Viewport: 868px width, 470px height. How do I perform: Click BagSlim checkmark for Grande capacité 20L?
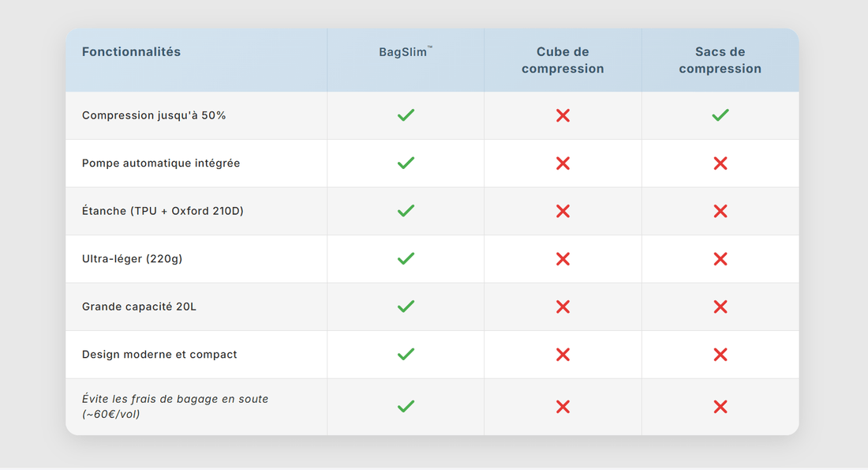point(406,306)
